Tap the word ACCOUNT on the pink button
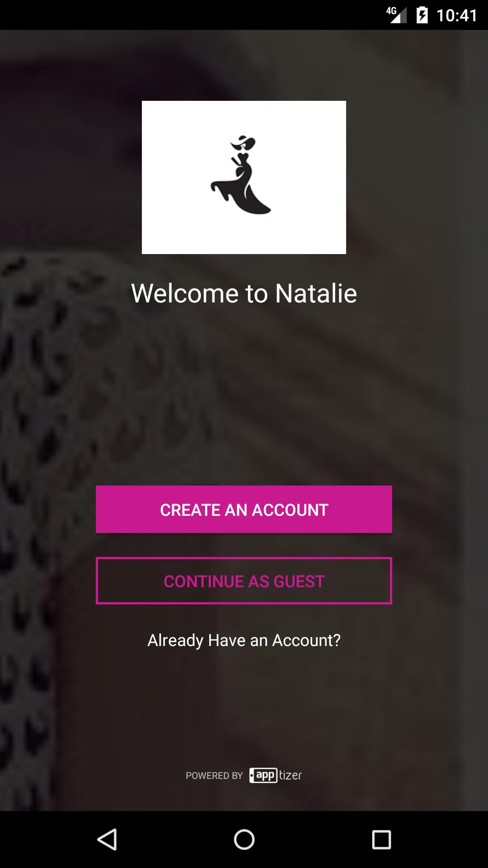 point(290,510)
